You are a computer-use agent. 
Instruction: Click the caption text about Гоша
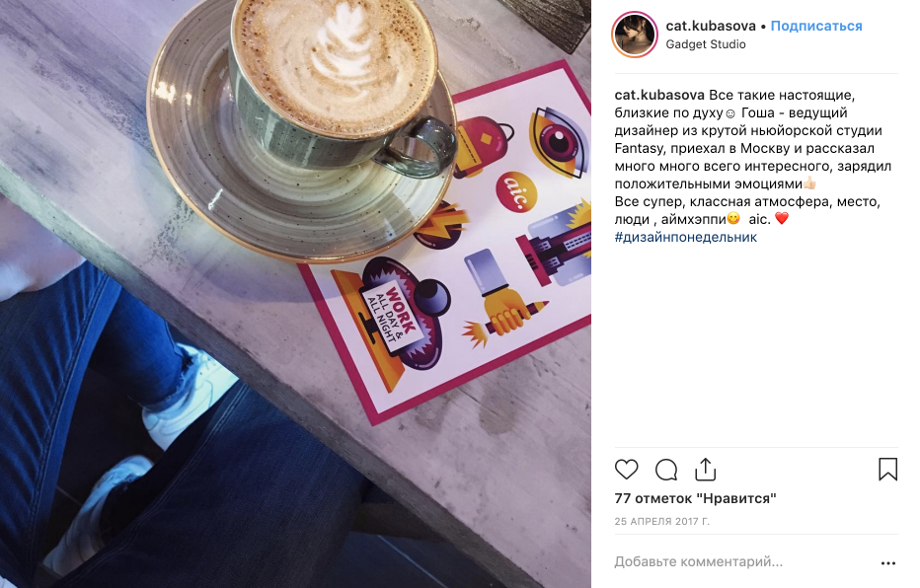[x=753, y=139]
